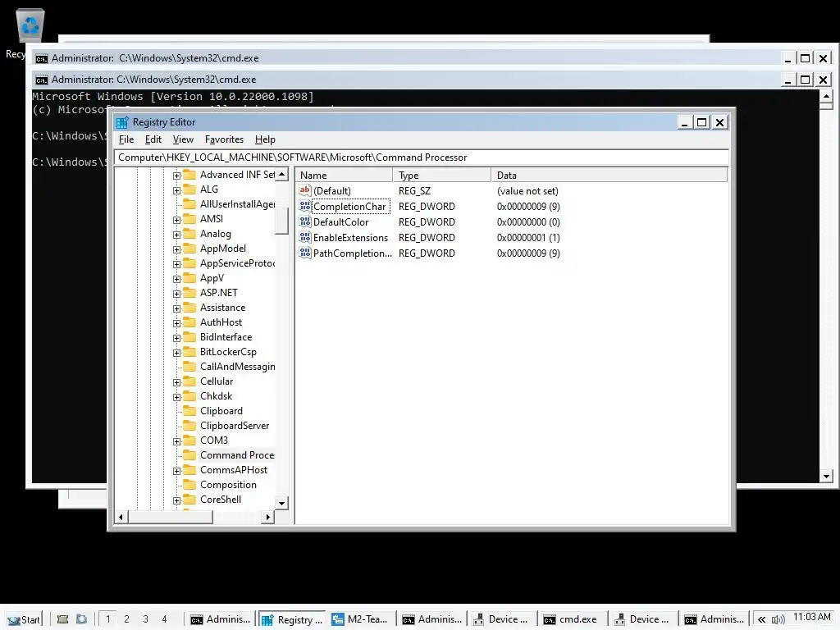Click tree horizontal scrollbar left arrow
This screenshot has width=840, height=630.
[121, 517]
